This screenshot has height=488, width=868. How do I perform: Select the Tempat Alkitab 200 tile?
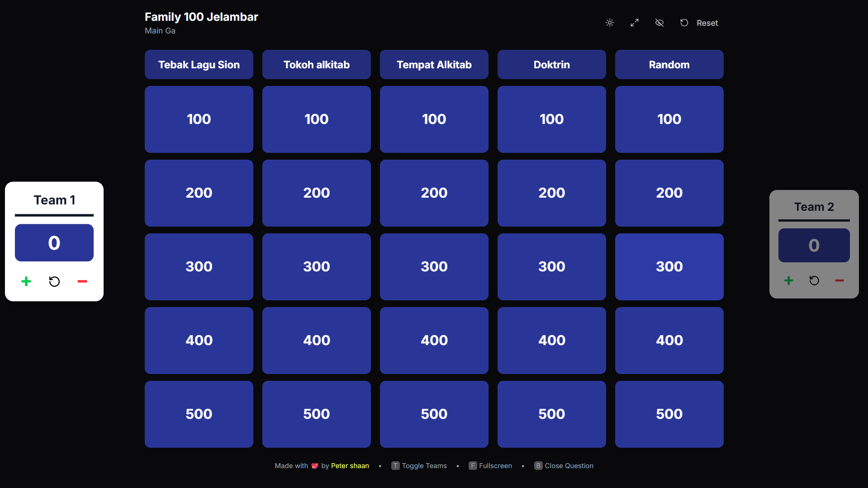(434, 193)
